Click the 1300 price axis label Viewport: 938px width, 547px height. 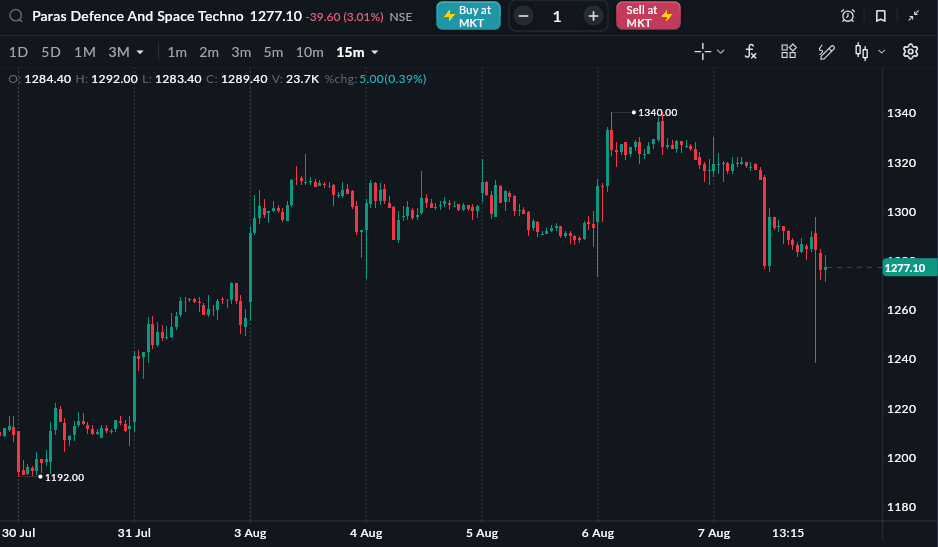902,212
